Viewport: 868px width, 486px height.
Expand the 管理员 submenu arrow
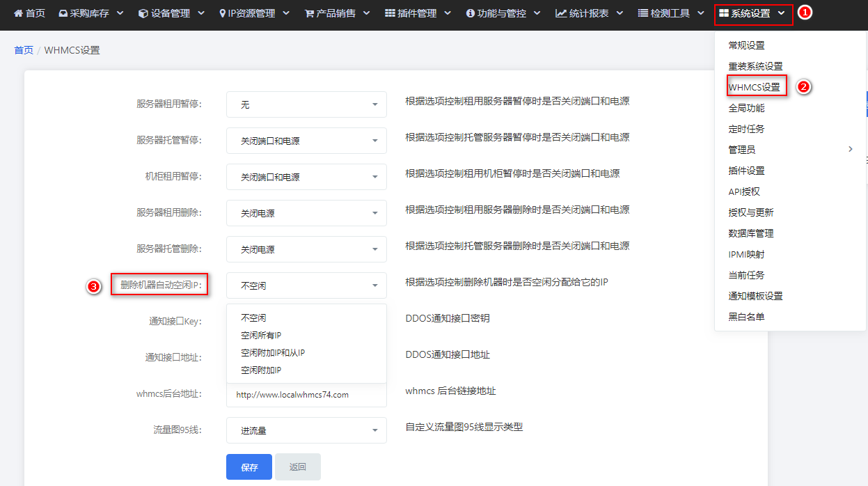[x=850, y=149]
